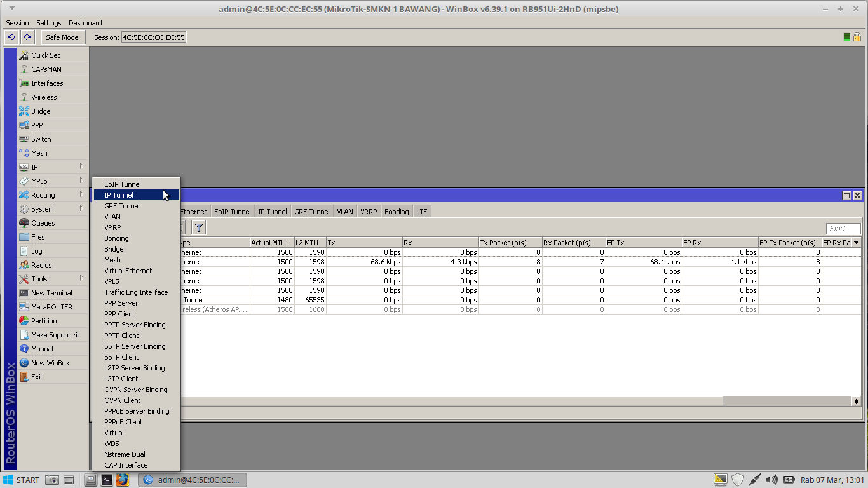Open the Dashboard menu
Viewport: 868px width, 488px height.
[85, 23]
